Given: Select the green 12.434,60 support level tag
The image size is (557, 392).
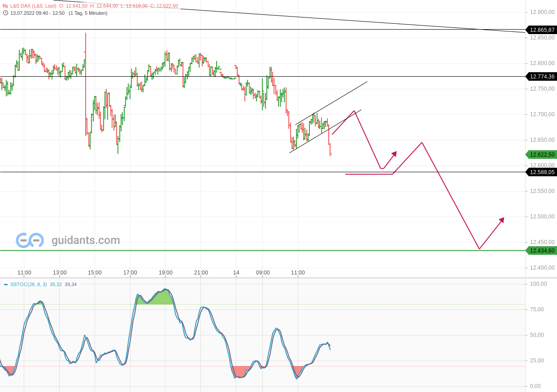Looking at the screenshot, I should (x=541, y=251).
